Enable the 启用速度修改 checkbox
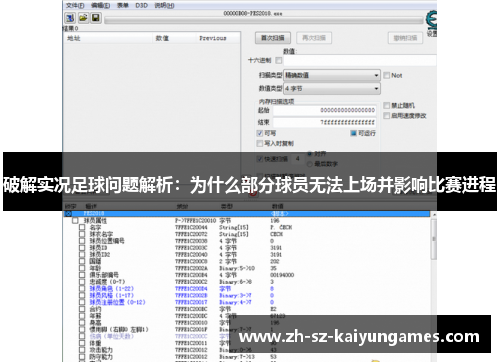The image size is (500, 362). pos(386,116)
